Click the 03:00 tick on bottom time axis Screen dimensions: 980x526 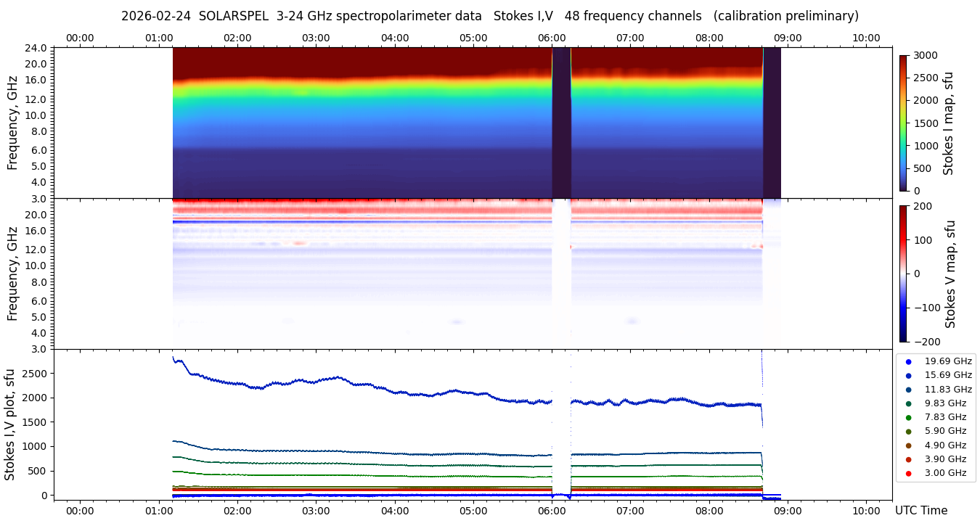pyautogui.click(x=316, y=510)
